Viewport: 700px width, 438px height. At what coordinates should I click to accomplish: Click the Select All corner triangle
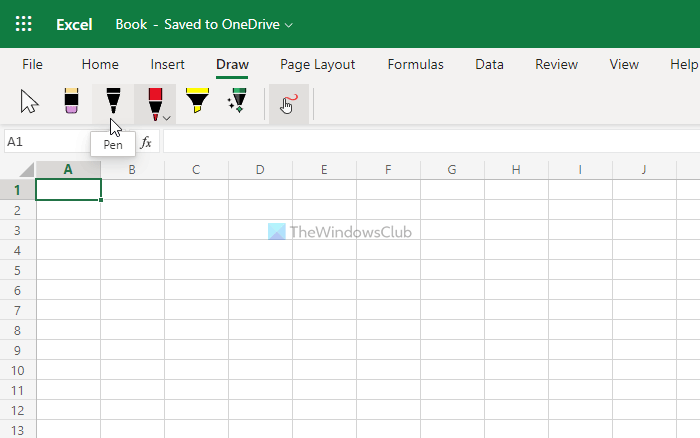point(26,170)
